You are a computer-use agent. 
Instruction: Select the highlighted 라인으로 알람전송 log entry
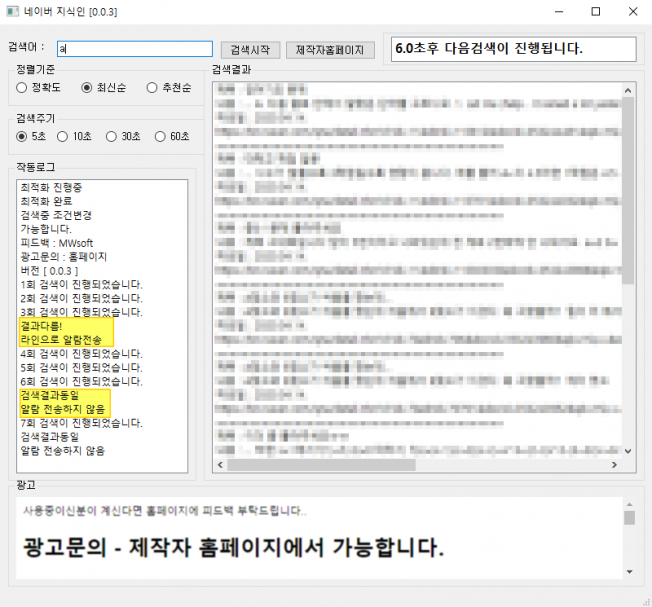61,340
